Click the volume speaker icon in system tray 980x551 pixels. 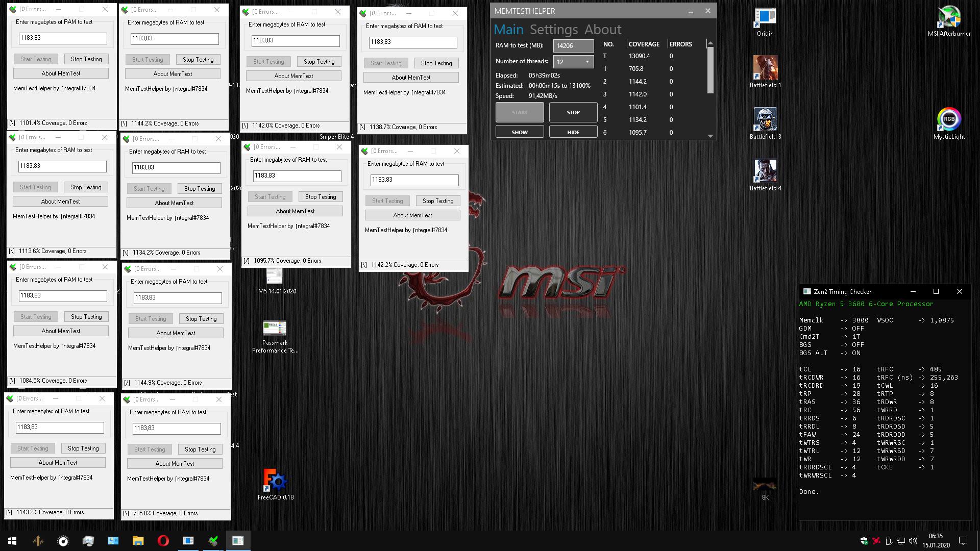pyautogui.click(x=912, y=540)
